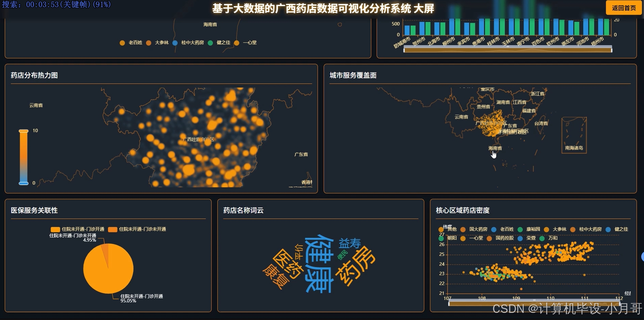Click left handle of city bar chart zoom slider

point(404,50)
